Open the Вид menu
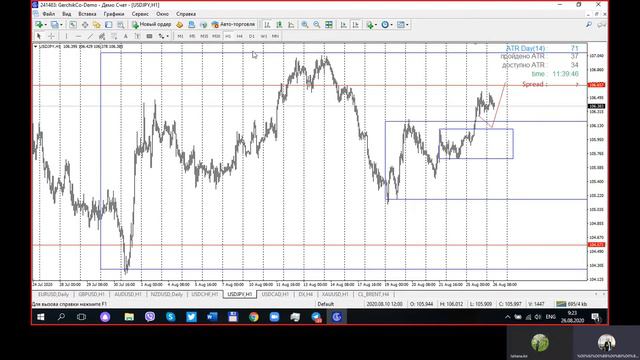Image resolution: width=640 pixels, height=360 pixels. coord(67,14)
